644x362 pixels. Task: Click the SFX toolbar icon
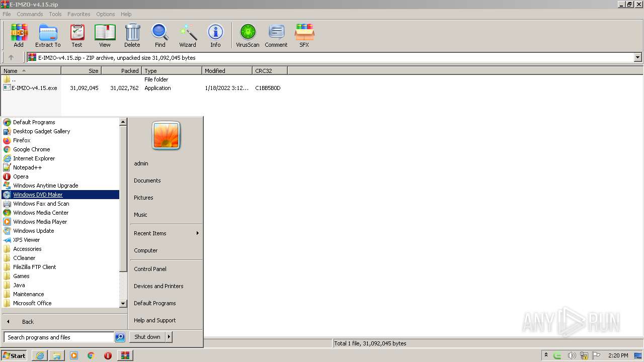(x=304, y=36)
